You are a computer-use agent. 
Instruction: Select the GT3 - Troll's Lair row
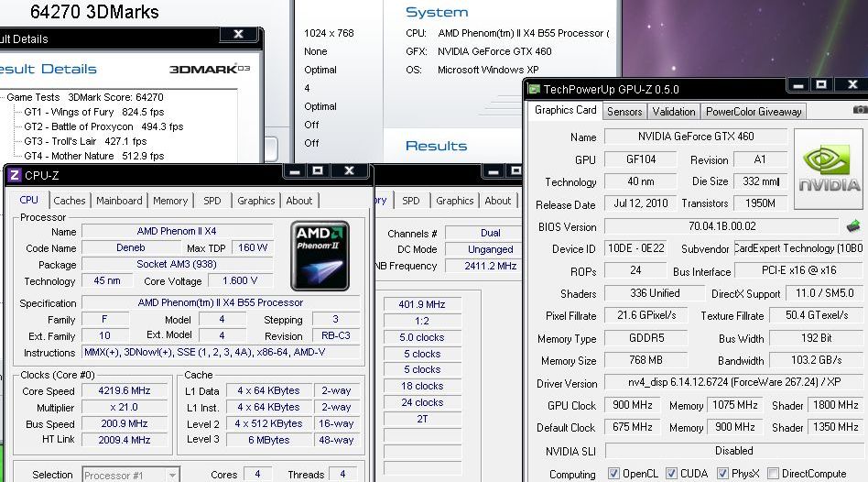[x=85, y=141]
